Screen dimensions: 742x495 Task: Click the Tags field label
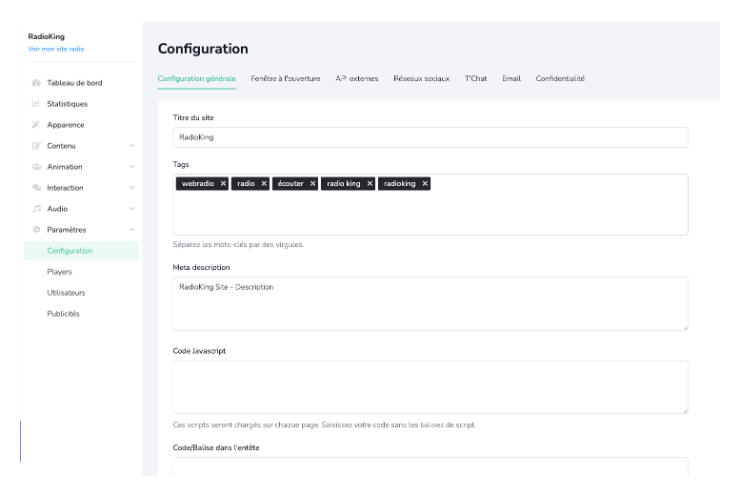click(x=181, y=164)
